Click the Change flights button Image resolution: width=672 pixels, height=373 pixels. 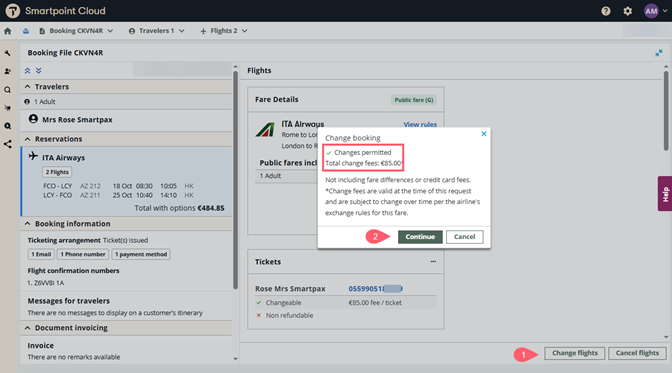[575, 353]
